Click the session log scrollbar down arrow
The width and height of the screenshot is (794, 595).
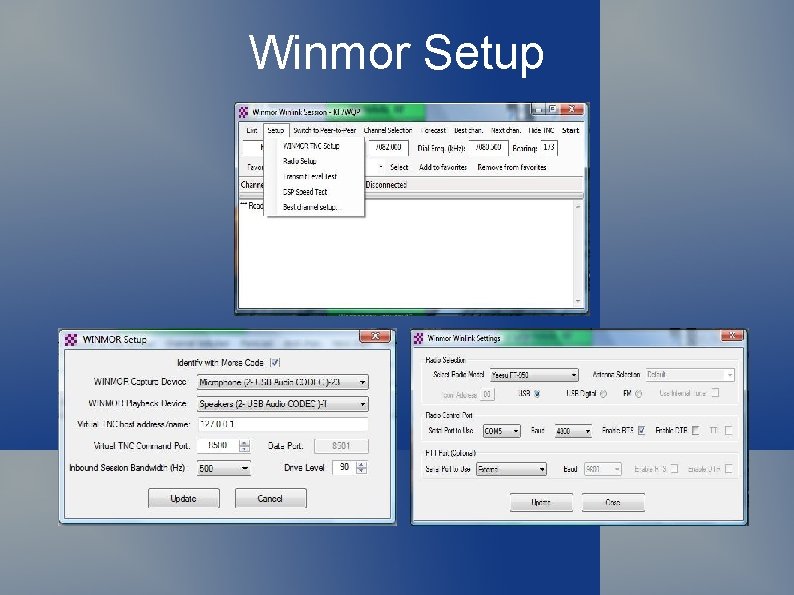(578, 301)
